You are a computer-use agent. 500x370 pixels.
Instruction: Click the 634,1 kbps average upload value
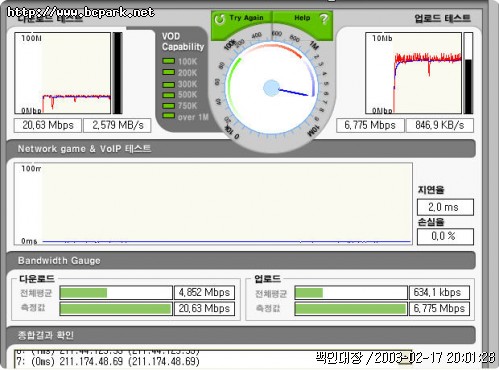pyautogui.click(x=439, y=293)
